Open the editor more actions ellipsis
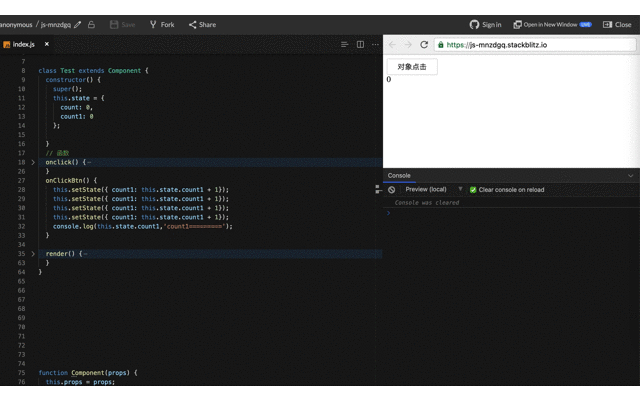Viewport: 640px width, 400px height. pyautogui.click(x=375, y=44)
